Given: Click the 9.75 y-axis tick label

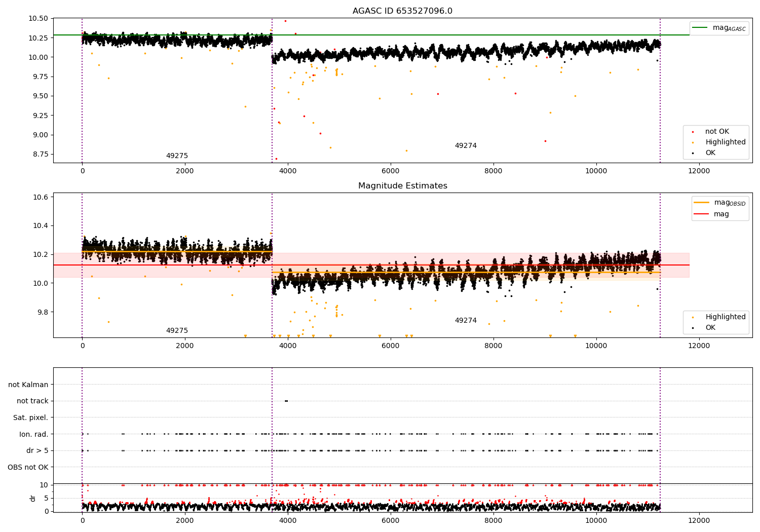Looking at the screenshot, I should [41, 77].
